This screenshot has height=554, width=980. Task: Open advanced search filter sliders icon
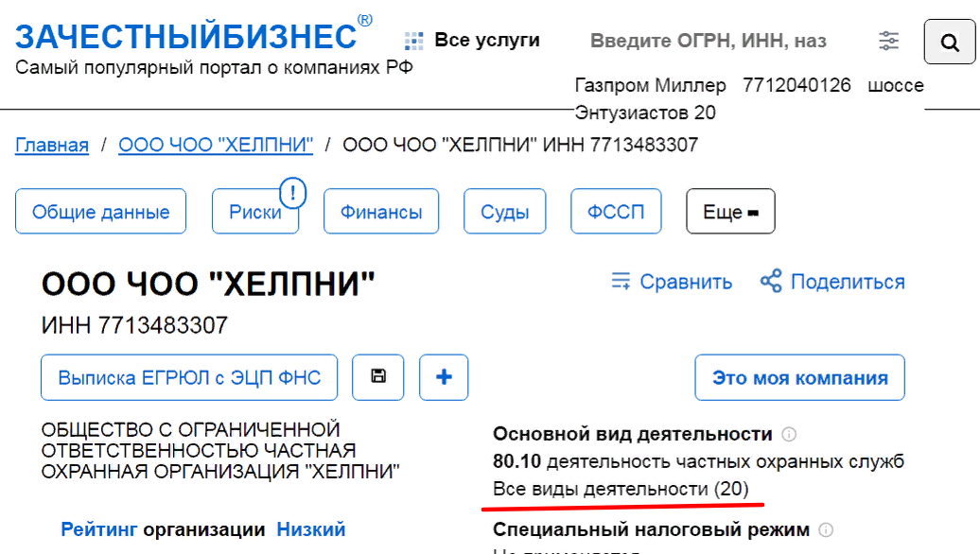[888, 41]
